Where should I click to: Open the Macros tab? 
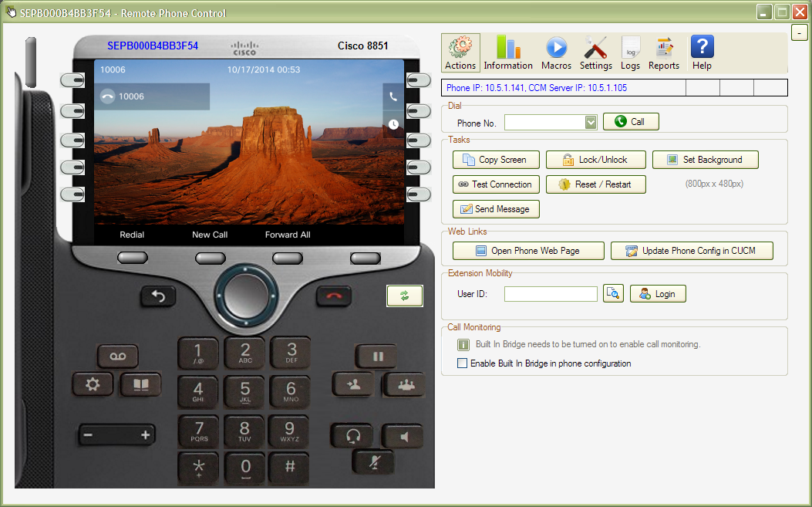pos(556,53)
